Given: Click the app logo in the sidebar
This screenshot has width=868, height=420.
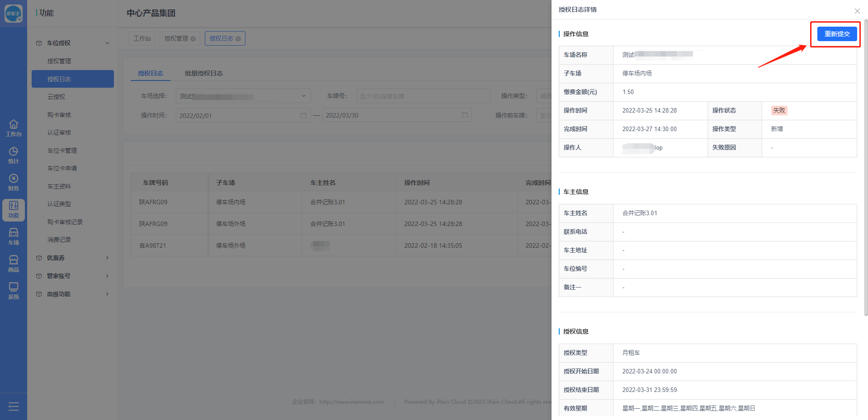Looking at the screenshot, I should pyautogui.click(x=14, y=14).
